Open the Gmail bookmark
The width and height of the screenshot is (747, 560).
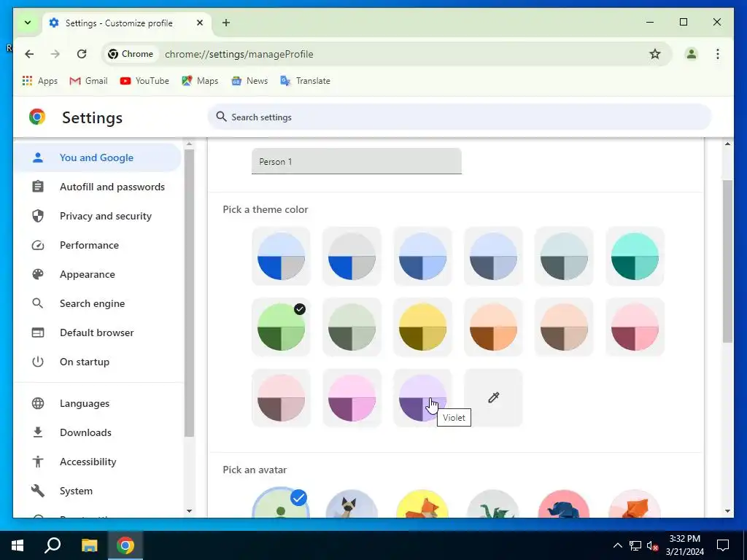pos(88,81)
